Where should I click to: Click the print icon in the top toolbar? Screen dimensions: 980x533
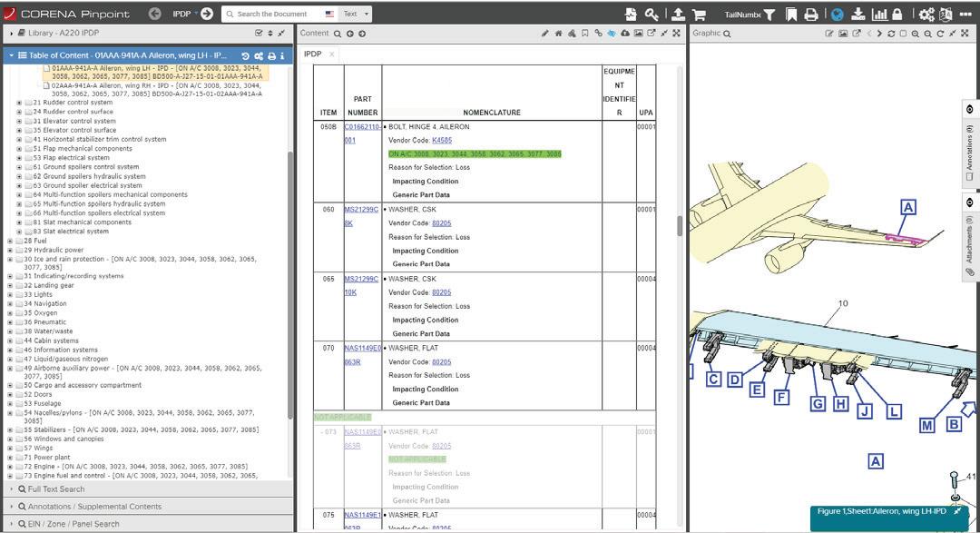point(811,14)
